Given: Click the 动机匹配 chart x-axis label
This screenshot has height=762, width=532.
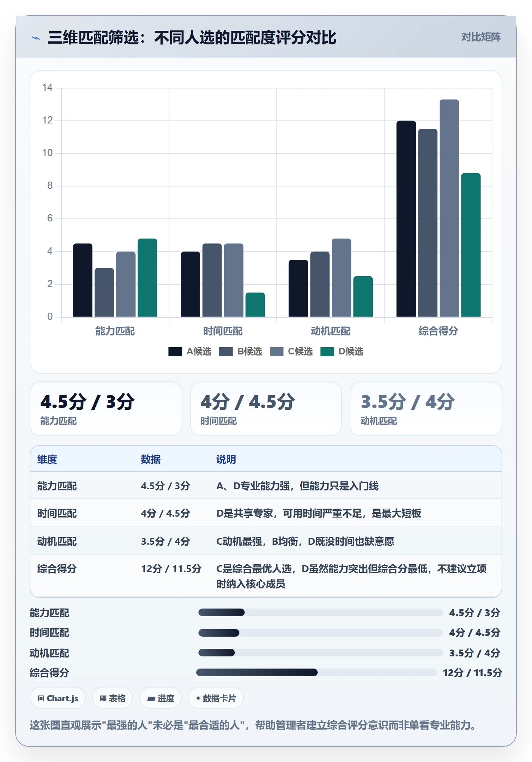Looking at the screenshot, I should (x=331, y=331).
